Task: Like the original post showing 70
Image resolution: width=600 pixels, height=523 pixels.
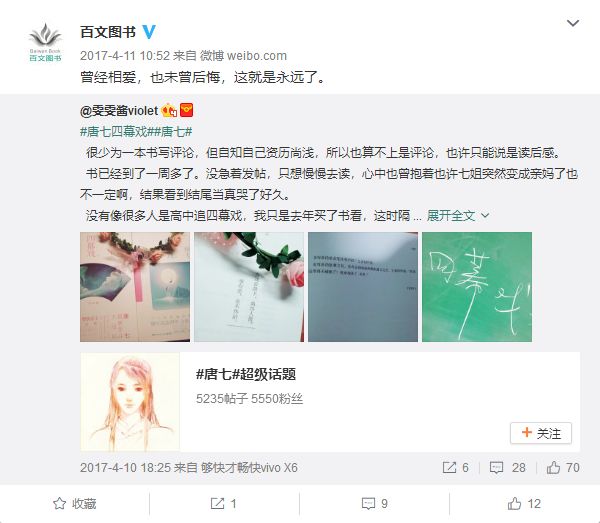Action: coord(553,468)
